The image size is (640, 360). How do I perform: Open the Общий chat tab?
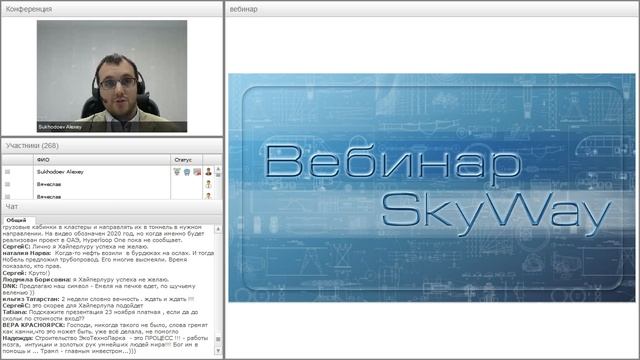(16, 220)
